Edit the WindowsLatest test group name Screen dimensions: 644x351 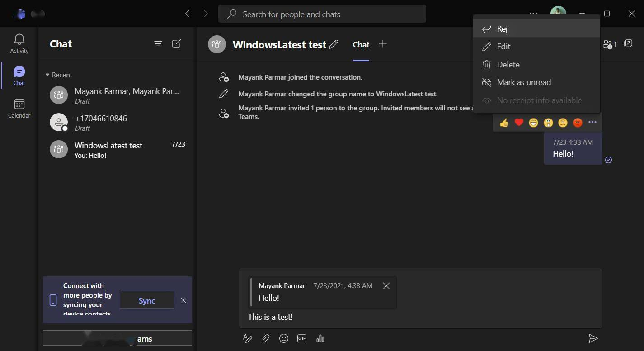334,44
